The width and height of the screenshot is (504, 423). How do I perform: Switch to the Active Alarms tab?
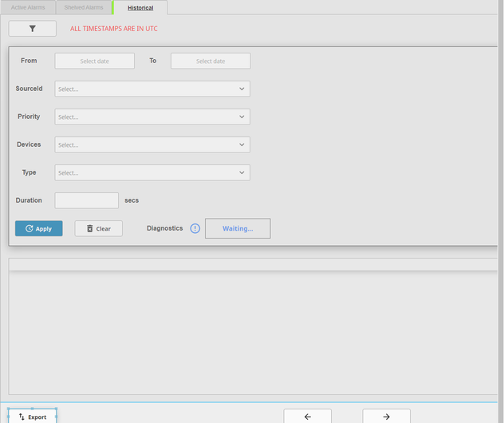[28, 7]
